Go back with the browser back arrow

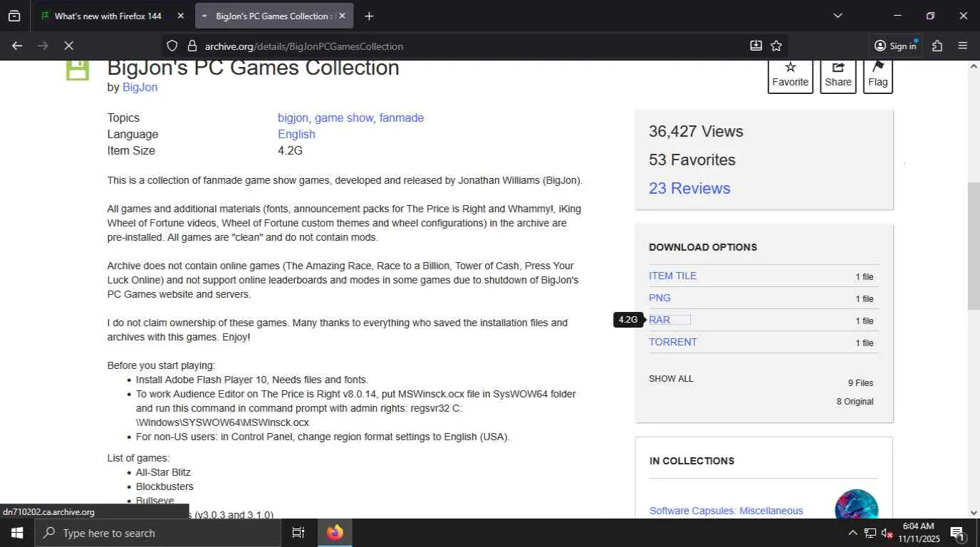(17, 46)
